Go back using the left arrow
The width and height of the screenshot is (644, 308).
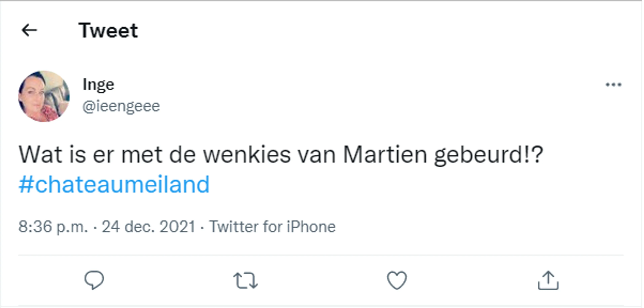(x=29, y=30)
